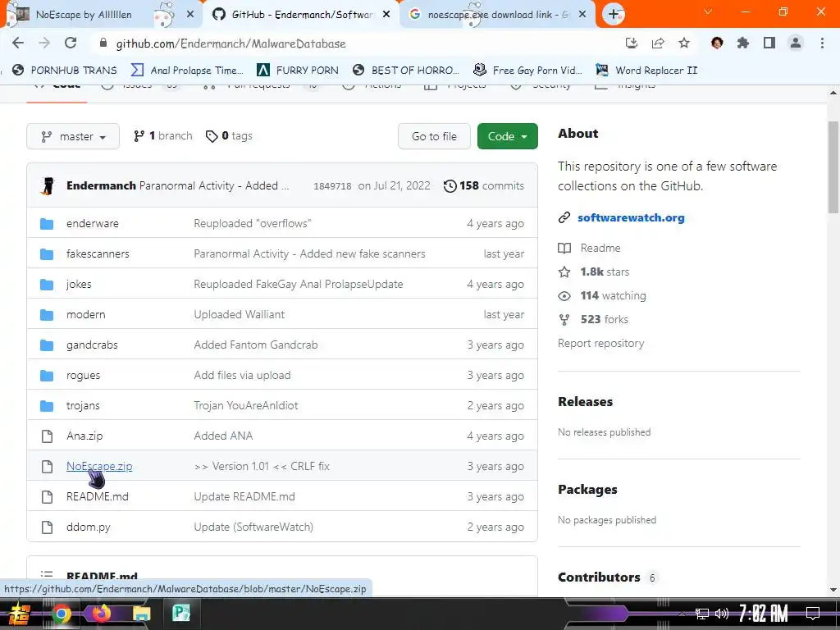840x630 pixels.
Task: Open Firefox from the taskbar
Action: [101, 614]
